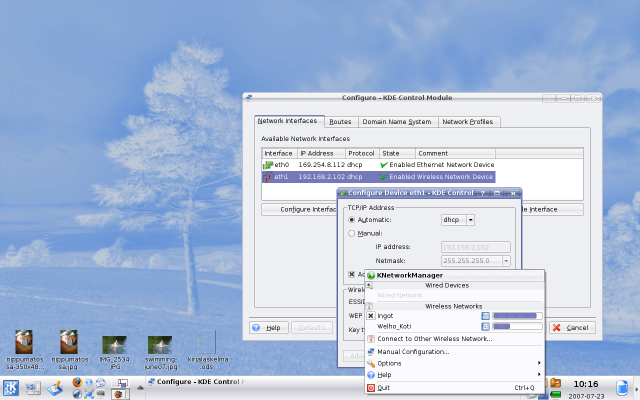Select the eth1 wireless interface row
The height and width of the screenshot is (400, 640).
[x=378, y=177]
